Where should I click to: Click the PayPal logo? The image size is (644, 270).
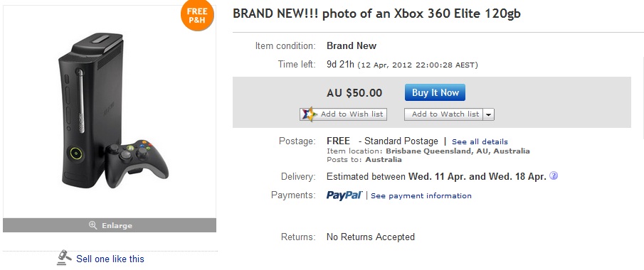click(x=344, y=195)
